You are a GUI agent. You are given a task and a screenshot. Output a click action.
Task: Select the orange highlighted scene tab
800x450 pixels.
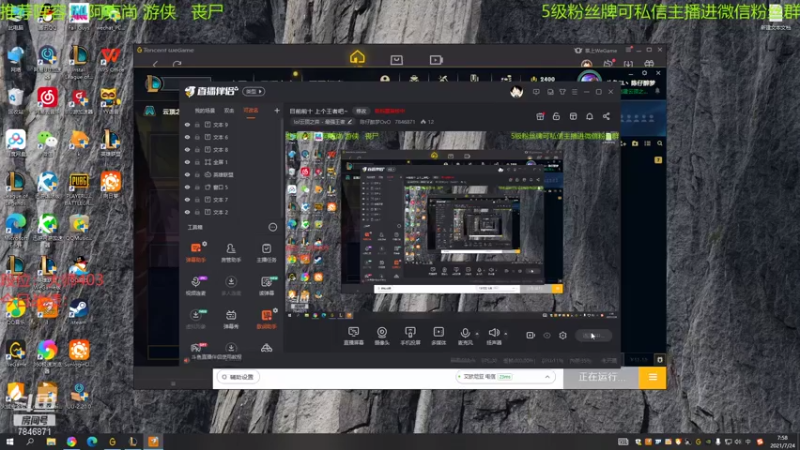click(251, 111)
